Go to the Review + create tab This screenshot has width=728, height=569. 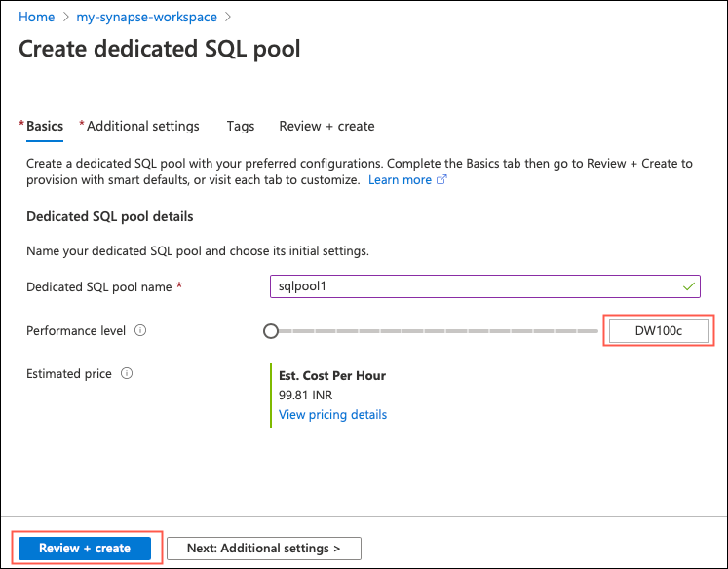pyautogui.click(x=326, y=127)
